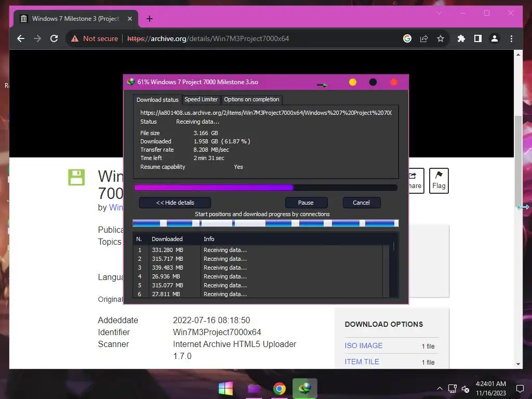This screenshot has height=399, width=532.
Task: Click the purple download progress bar
Action: coord(265,188)
